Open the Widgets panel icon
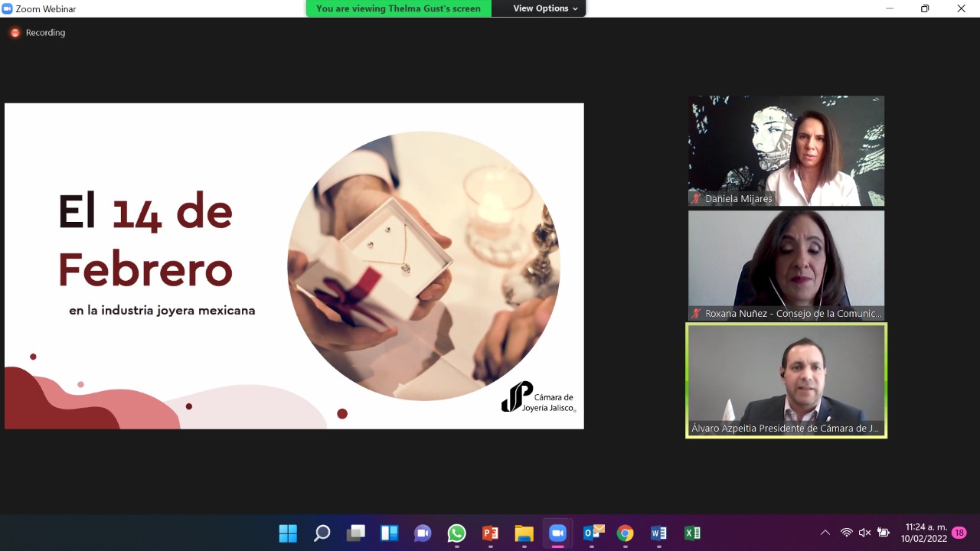Viewport: 980px width, 551px height. [x=389, y=533]
